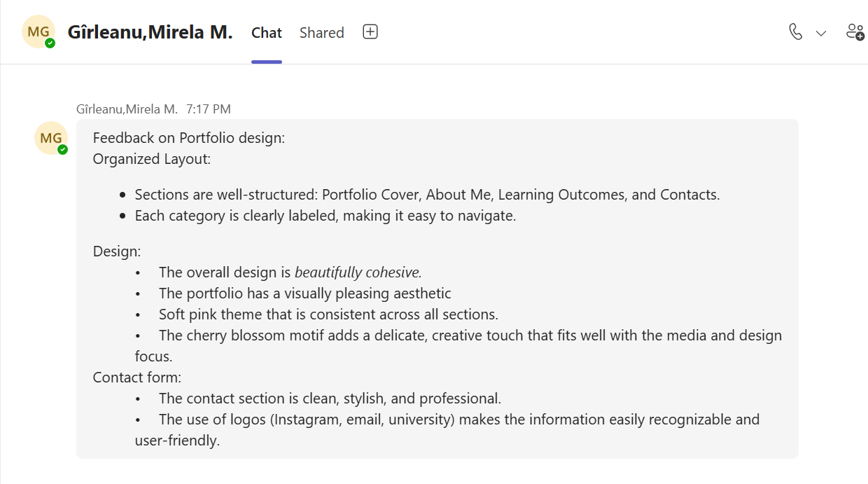
Task: Click the italic 'beautifully cohesive' text
Action: [x=358, y=272]
